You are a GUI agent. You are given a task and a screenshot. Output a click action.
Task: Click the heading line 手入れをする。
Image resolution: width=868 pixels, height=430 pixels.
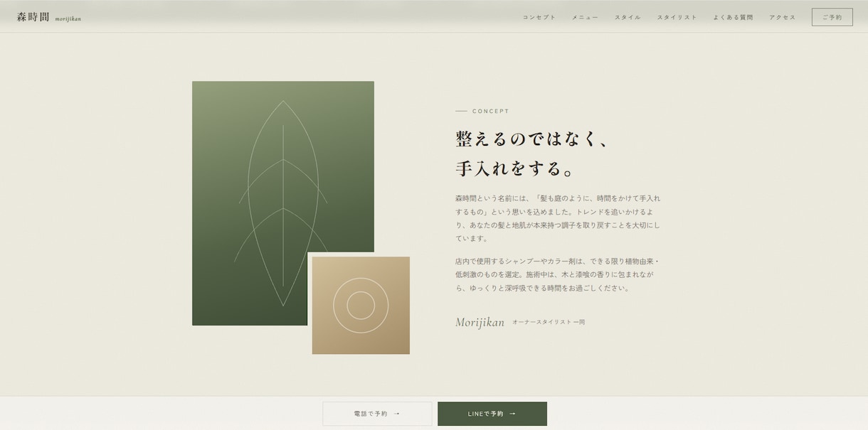coord(515,169)
